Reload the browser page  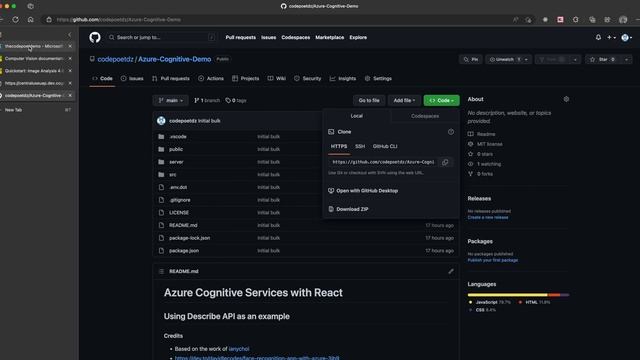(x=15, y=19)
